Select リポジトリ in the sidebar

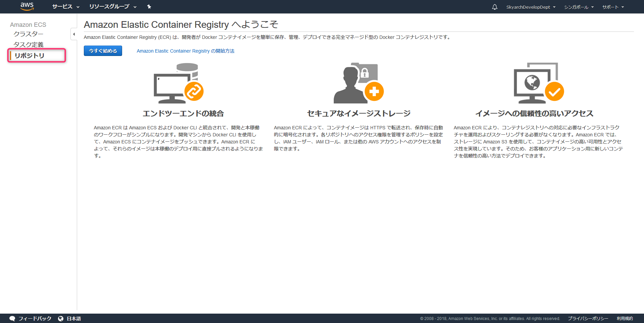30,56
